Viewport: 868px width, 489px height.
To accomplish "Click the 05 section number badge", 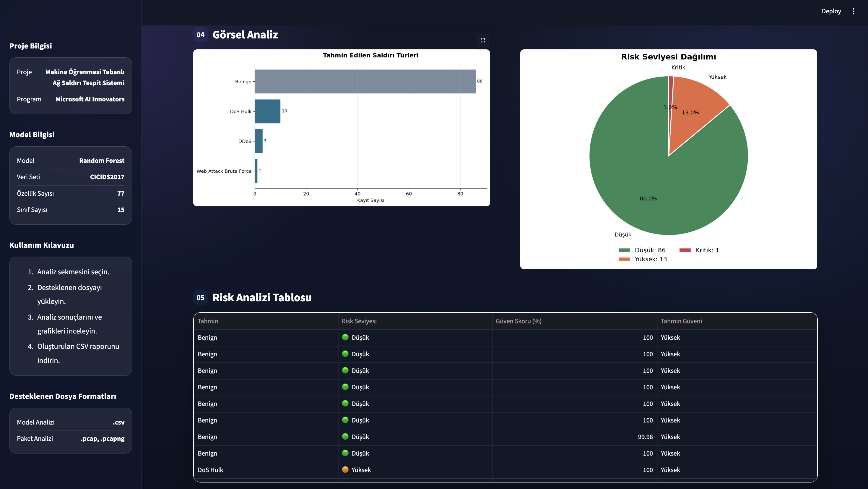I will click(x=201, y=297).
